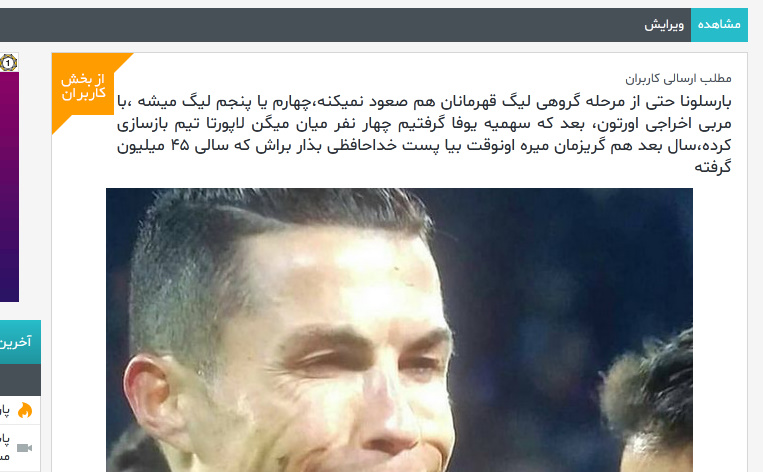
Task: Click the orange flame icon in sidebar
Action: point(25,411)
